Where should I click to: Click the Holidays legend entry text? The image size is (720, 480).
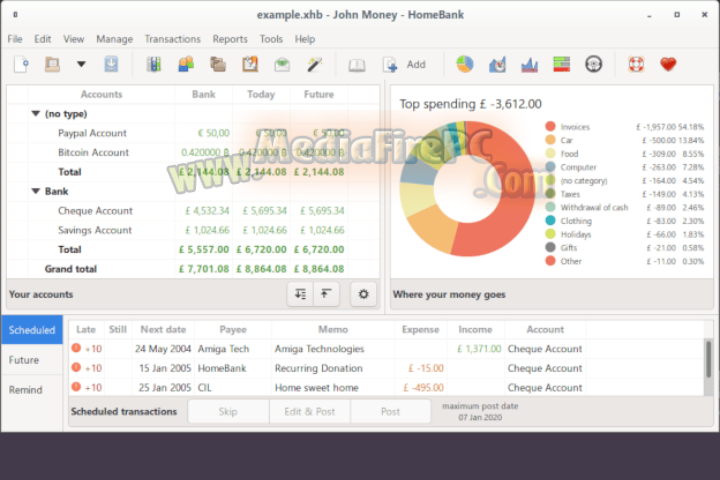[x=576, y=234]
